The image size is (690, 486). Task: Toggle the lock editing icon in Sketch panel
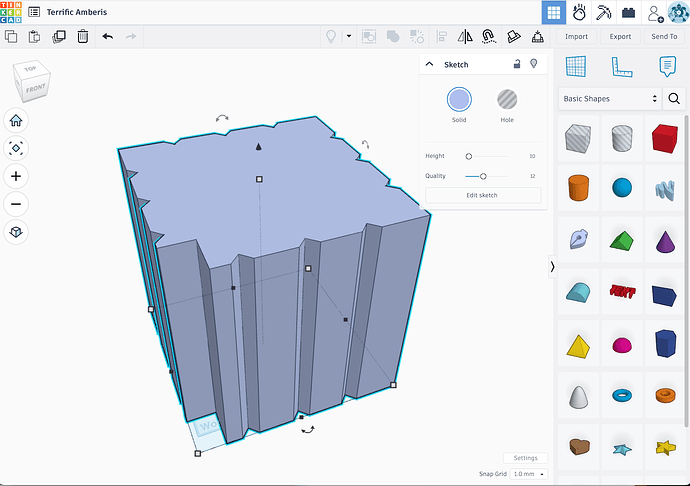(x=517, y=64)
